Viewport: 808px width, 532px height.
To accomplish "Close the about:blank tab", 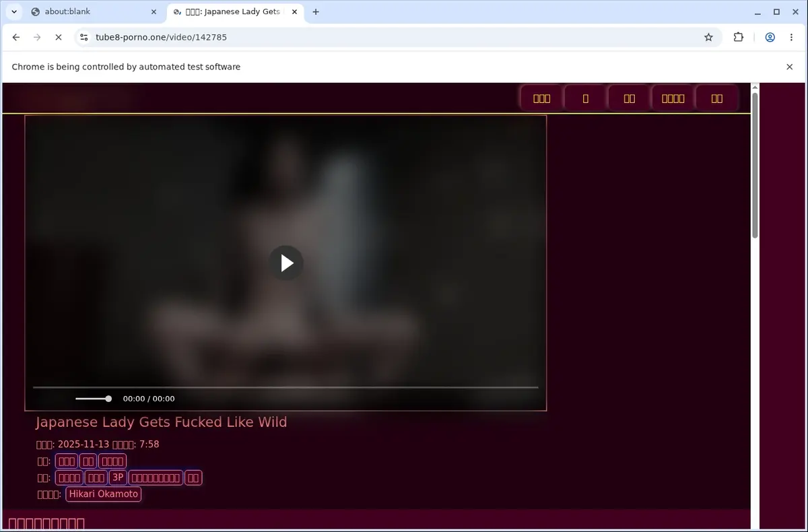I will pos(154,11).
